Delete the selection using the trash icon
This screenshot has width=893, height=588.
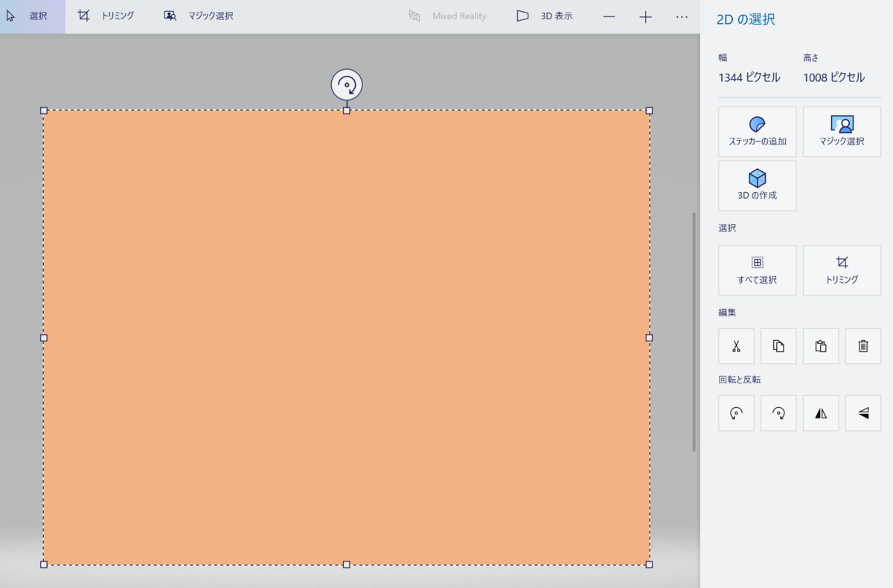click(x=862, y=345)
